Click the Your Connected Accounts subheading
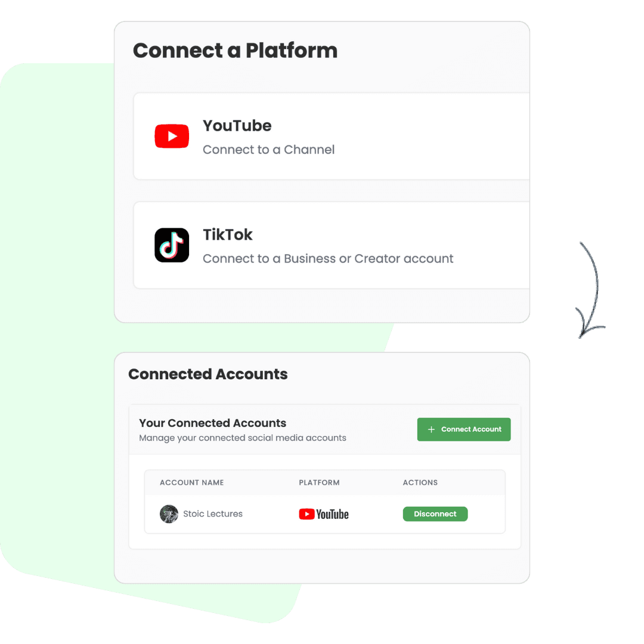Viewport: 644px width, 644px height. click(212, 423)
